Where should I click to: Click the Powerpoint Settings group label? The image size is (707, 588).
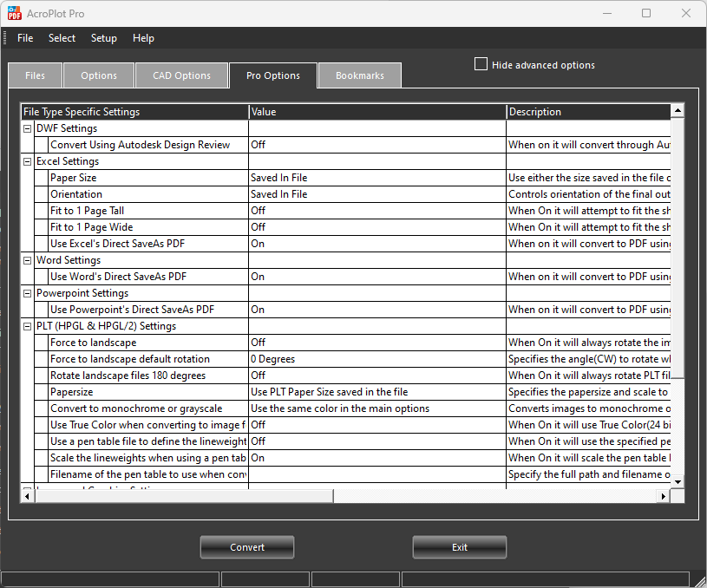(x=82, y=293)
